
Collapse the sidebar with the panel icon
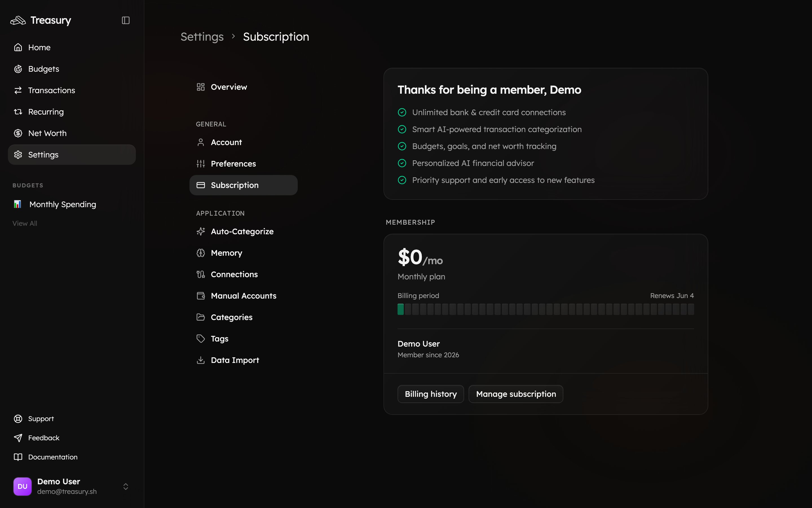pos(125,21)
